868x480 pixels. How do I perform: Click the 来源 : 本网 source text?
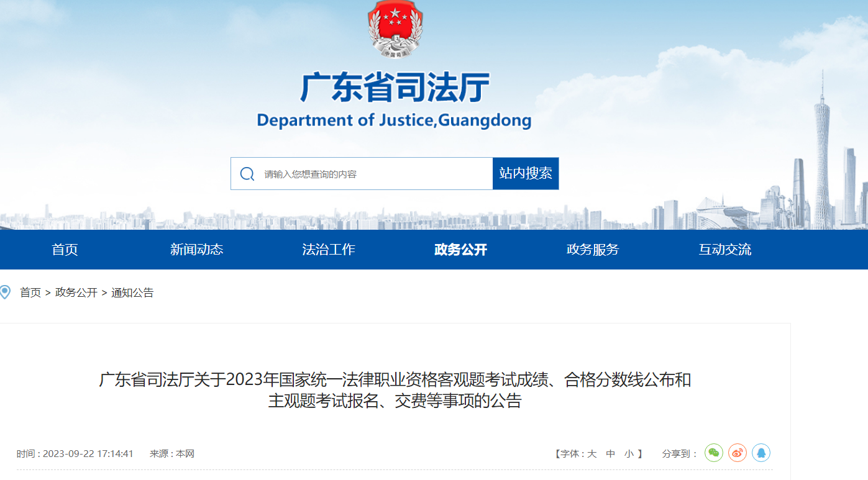coord(172,454)
